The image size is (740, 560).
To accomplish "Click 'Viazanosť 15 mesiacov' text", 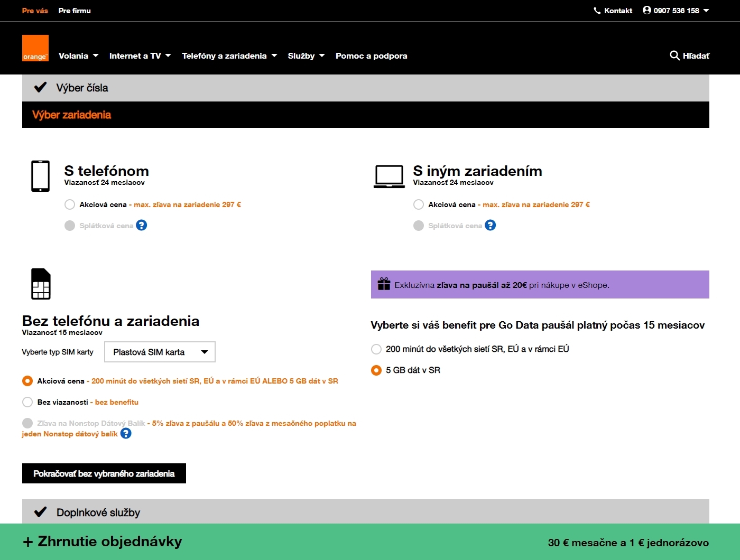I will (x=62, y=332).
